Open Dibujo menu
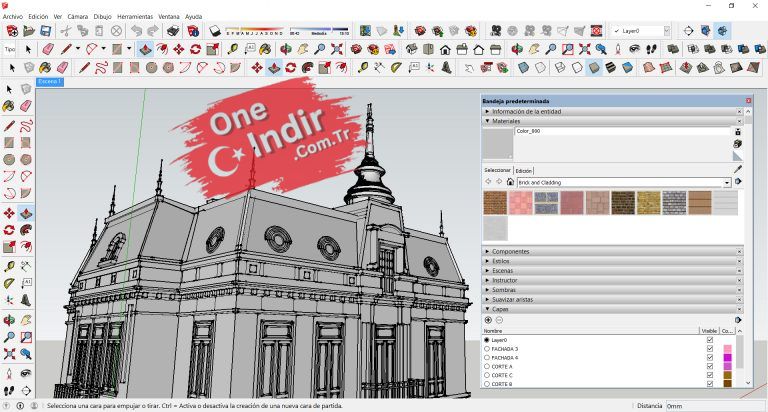The image size is (768, 412). coord(102,17)
